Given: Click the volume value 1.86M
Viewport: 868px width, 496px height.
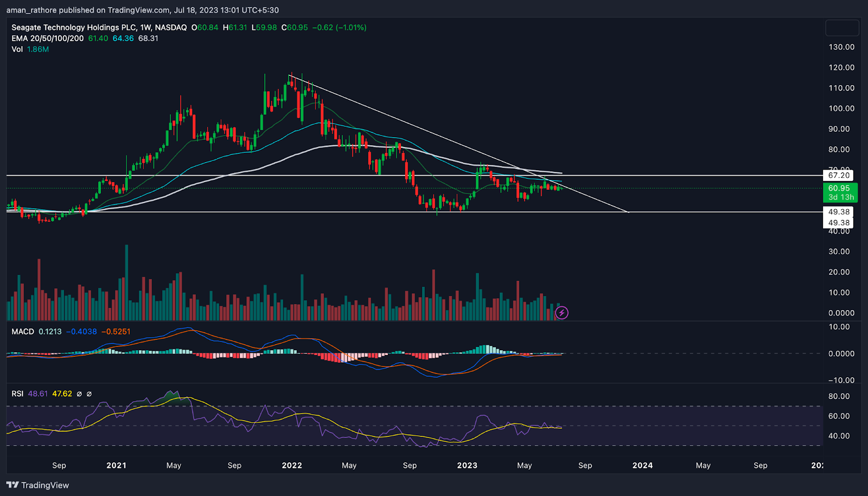Looking at the screenshot, I should pyautogui.click(x=38, y=49).
